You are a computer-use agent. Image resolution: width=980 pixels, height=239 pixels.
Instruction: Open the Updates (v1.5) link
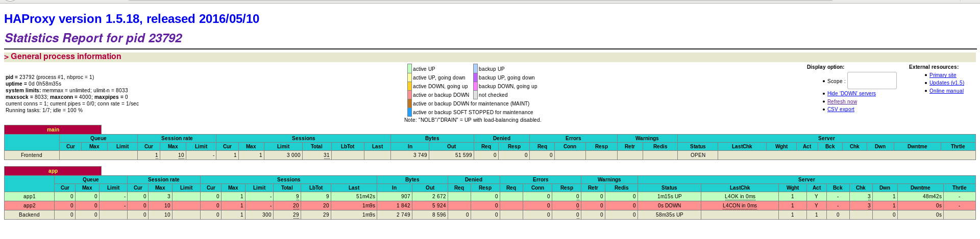(947, 83)
